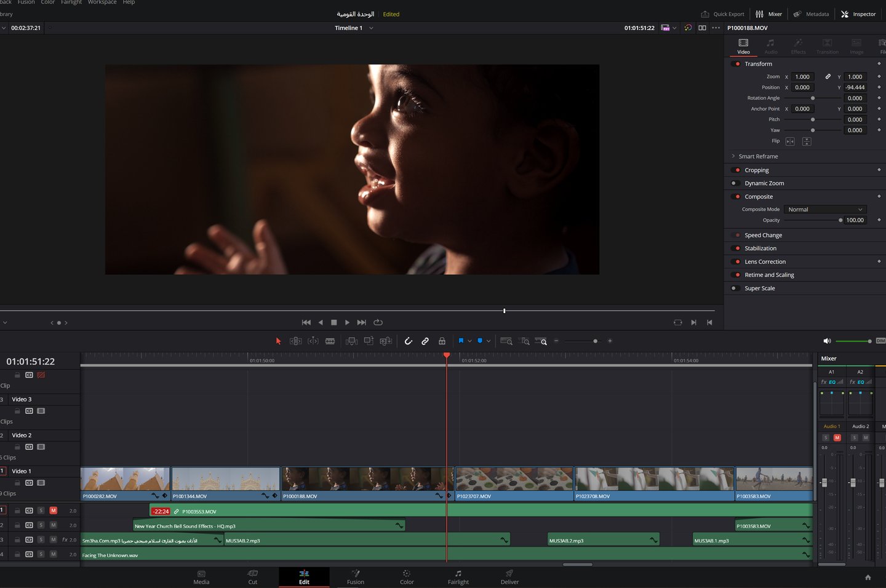886x588 pixels.
Task: Toggle the Inspector panel button
Action: [x=858, y=14]
